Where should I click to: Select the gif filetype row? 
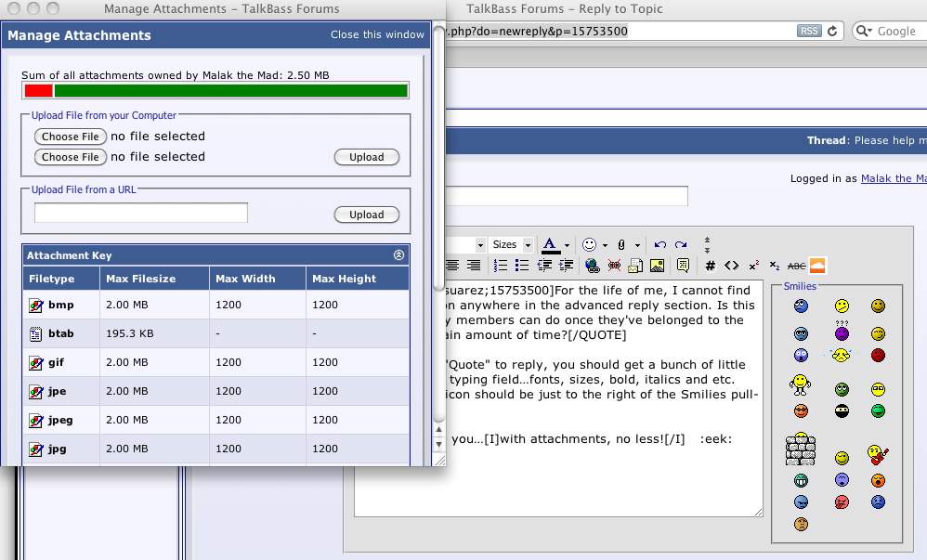215,362
